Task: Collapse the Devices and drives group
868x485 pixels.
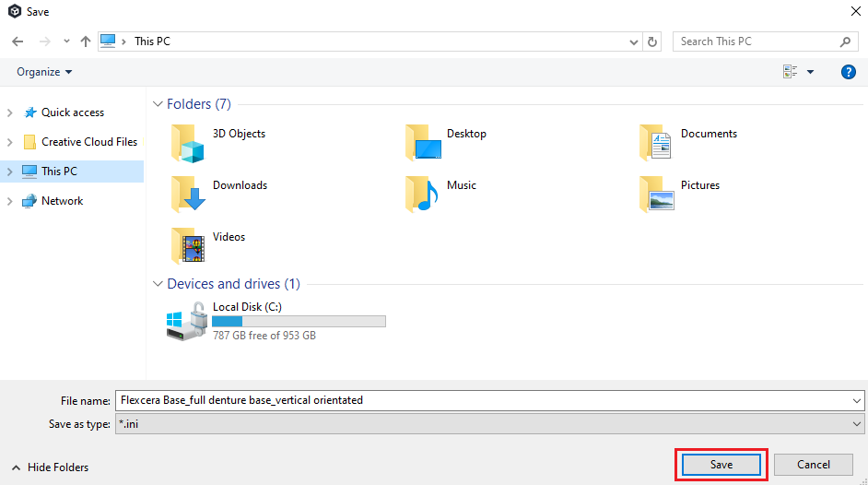Action: tap(158, 284)
